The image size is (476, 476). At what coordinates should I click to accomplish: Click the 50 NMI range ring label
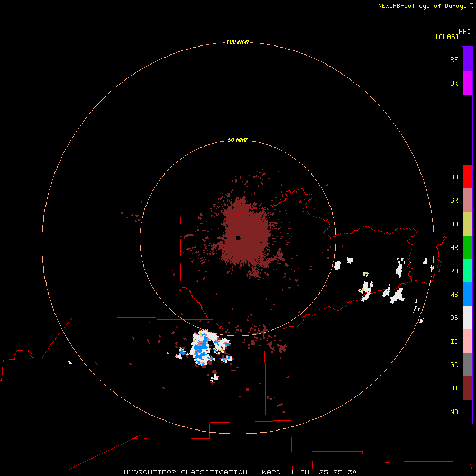point(237,140)
